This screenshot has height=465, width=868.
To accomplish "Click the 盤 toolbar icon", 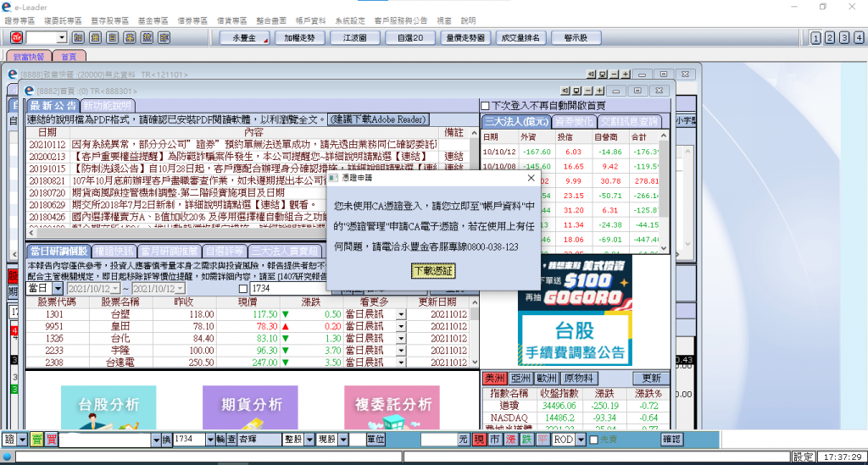I will pos(95,37).
